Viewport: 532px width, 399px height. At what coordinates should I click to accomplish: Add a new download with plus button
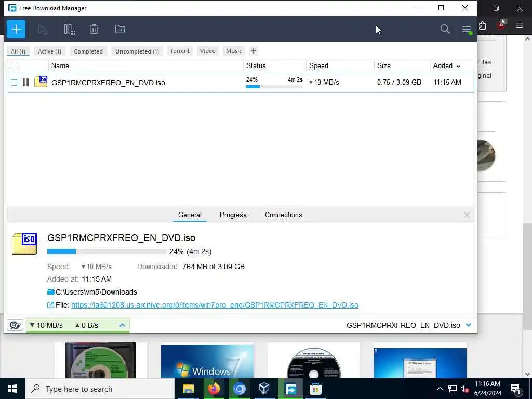(x=16, y=29)
